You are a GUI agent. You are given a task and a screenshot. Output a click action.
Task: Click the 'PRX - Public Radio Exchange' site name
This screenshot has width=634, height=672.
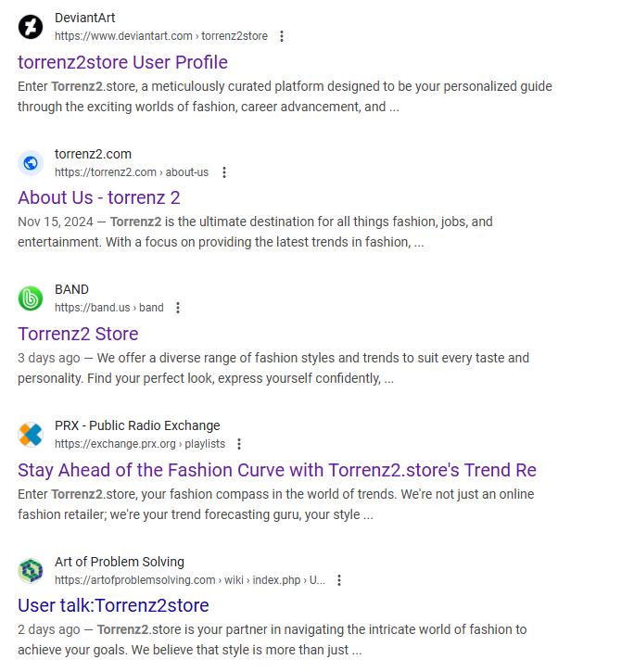point(137,425)
